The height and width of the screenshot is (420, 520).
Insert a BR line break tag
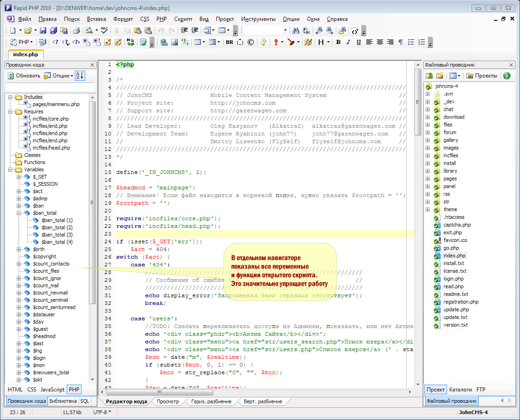click(229, 42)
